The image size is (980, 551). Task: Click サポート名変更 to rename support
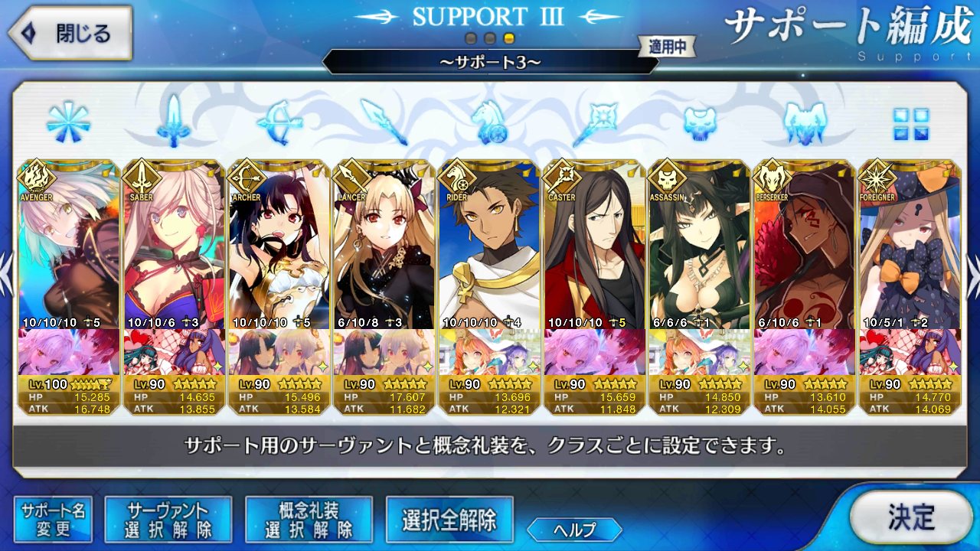coord(54,519)
